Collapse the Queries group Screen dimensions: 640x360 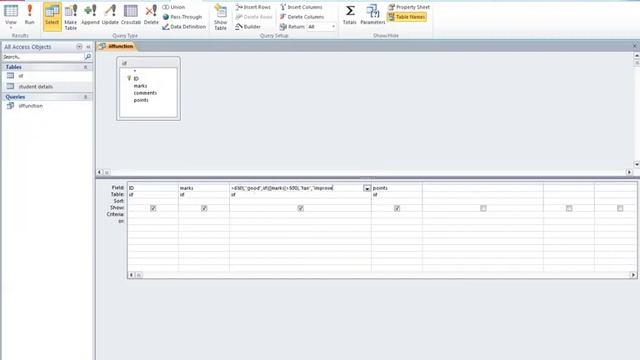[x=86, y=97]
